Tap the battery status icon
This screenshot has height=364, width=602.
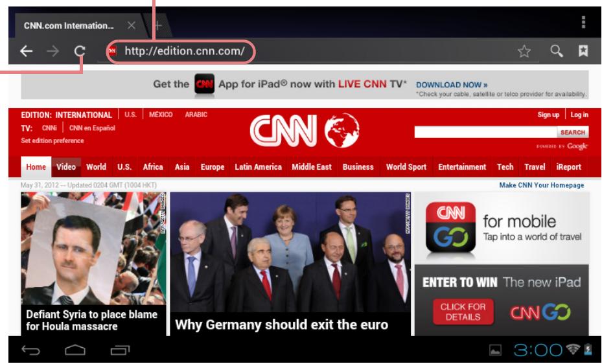[x=588, y=349]
